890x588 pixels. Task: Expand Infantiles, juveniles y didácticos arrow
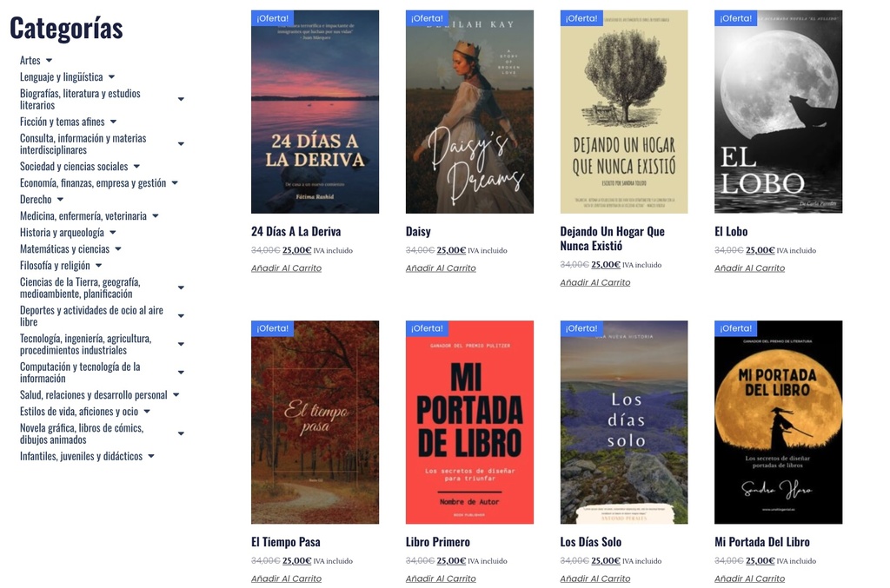(x=151, y=457)
